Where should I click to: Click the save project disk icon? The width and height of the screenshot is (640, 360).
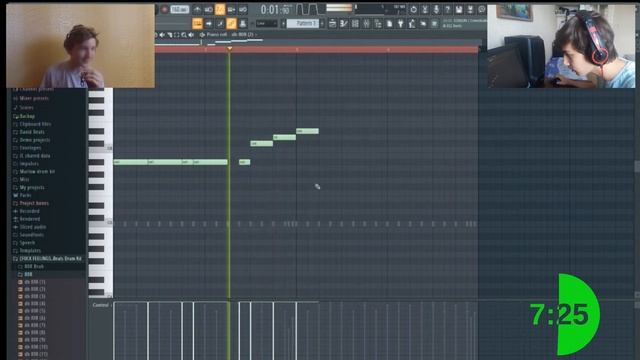459,9
